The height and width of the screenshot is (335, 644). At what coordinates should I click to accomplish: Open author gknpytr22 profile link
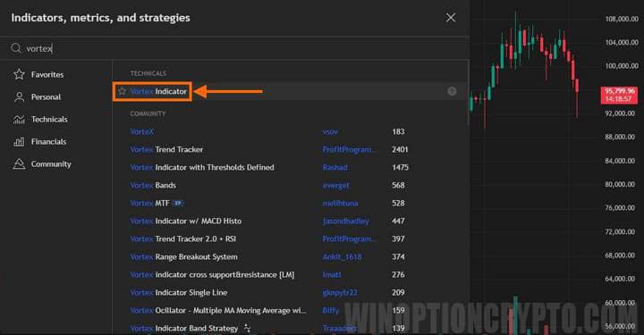pos(340,292)
